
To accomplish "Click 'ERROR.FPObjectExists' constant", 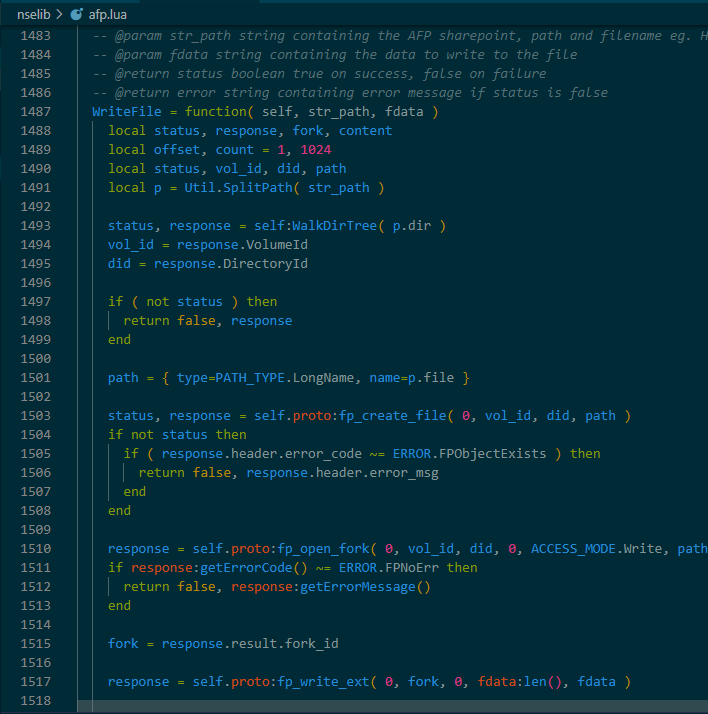I will tap(469, 454).
